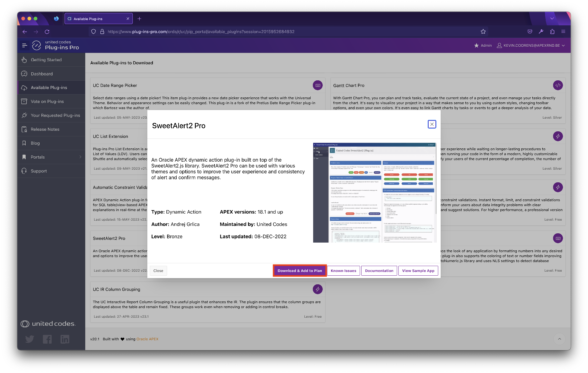The image size is (588, 373).
Task: Open the Documentation button
Action: click(x=379, y=271)
